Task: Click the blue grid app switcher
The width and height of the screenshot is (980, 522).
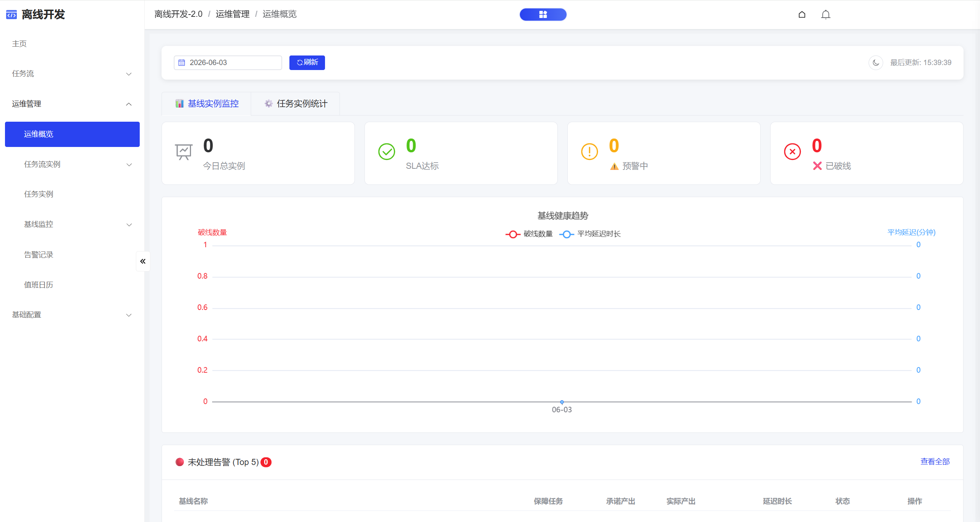Action: pos(543,15)
